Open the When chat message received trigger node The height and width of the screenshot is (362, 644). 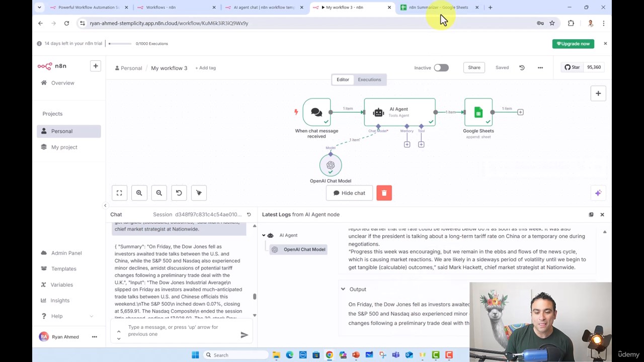[x=316, y=112]
